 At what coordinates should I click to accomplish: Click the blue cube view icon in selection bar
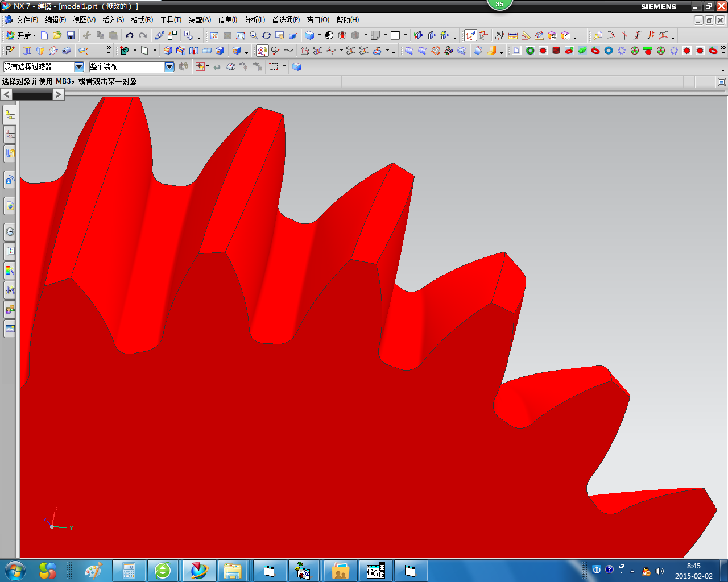click(x=297, y=66)
